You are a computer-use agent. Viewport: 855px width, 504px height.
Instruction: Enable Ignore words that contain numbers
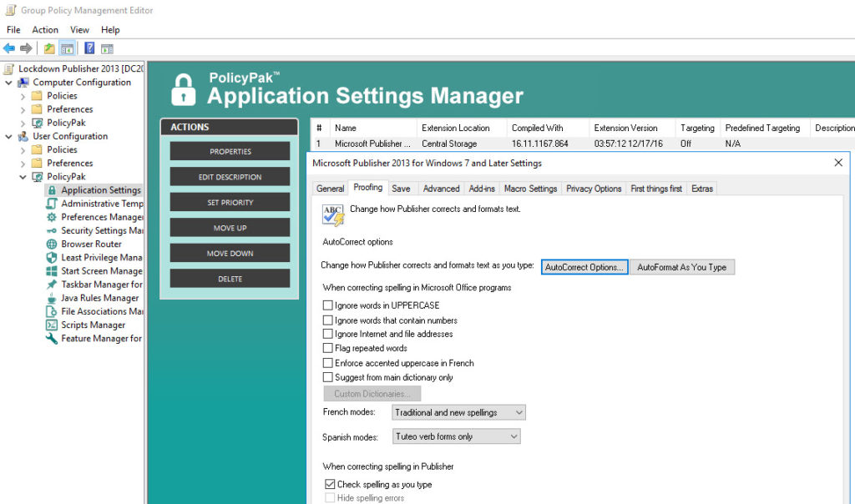point(327,320)
